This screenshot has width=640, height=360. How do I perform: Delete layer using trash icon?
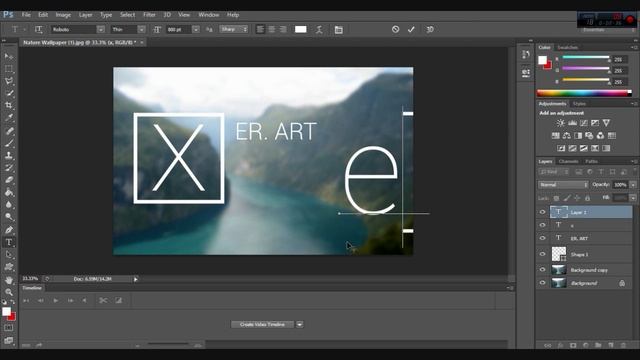tap(623, 345)
